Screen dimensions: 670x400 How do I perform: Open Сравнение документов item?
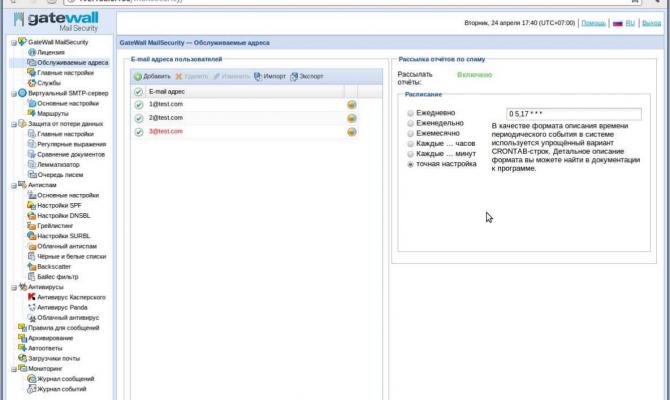point(71,154)
